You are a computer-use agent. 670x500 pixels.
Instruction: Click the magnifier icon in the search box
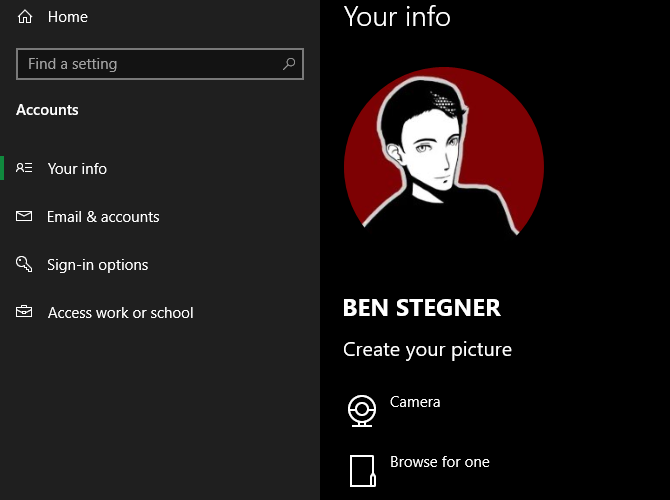tap(289, 64)
